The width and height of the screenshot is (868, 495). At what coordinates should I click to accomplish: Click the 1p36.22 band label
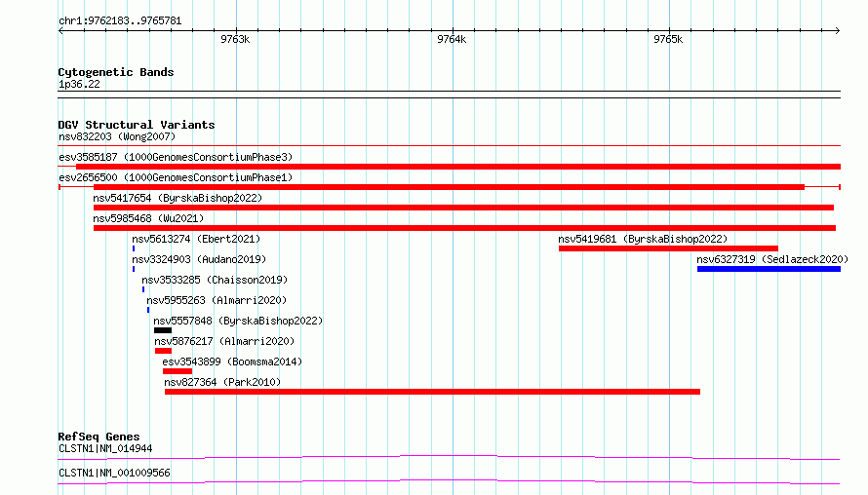click(79, 84)
